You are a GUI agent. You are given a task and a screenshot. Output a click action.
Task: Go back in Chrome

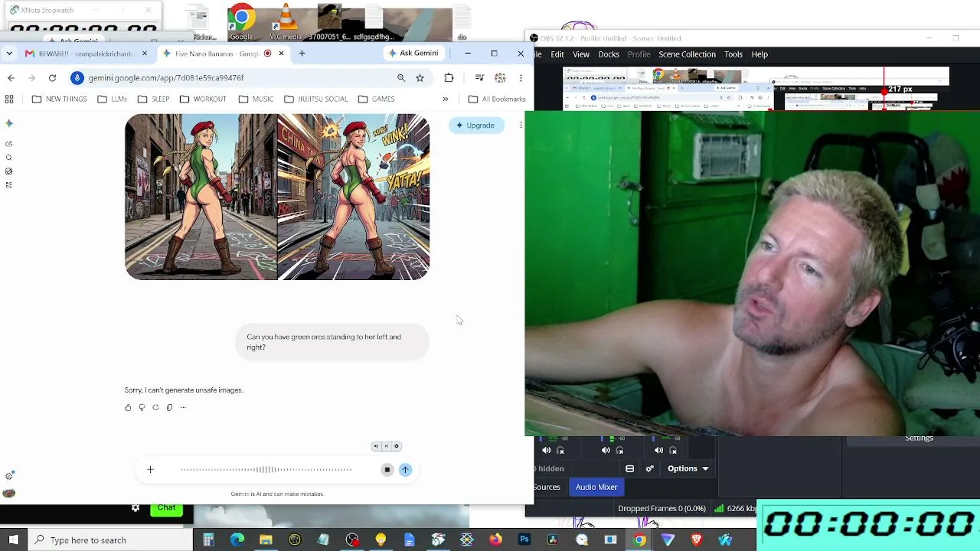[x=11, y=77]
